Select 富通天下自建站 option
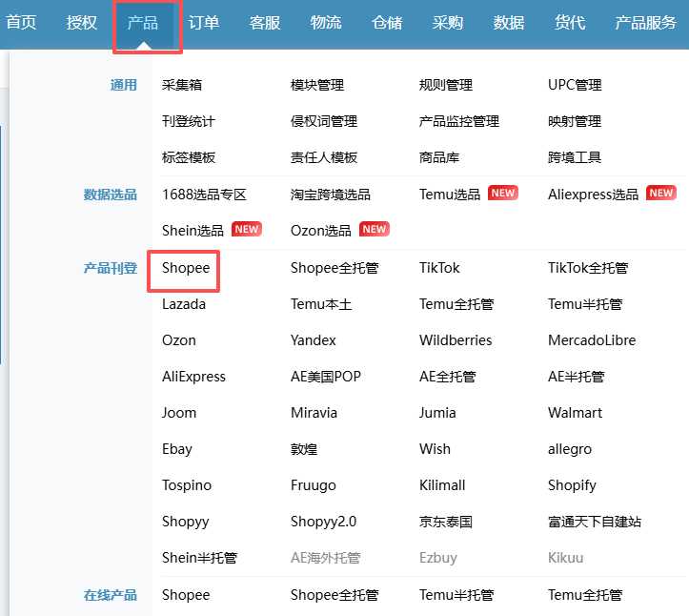 (595, 522)
